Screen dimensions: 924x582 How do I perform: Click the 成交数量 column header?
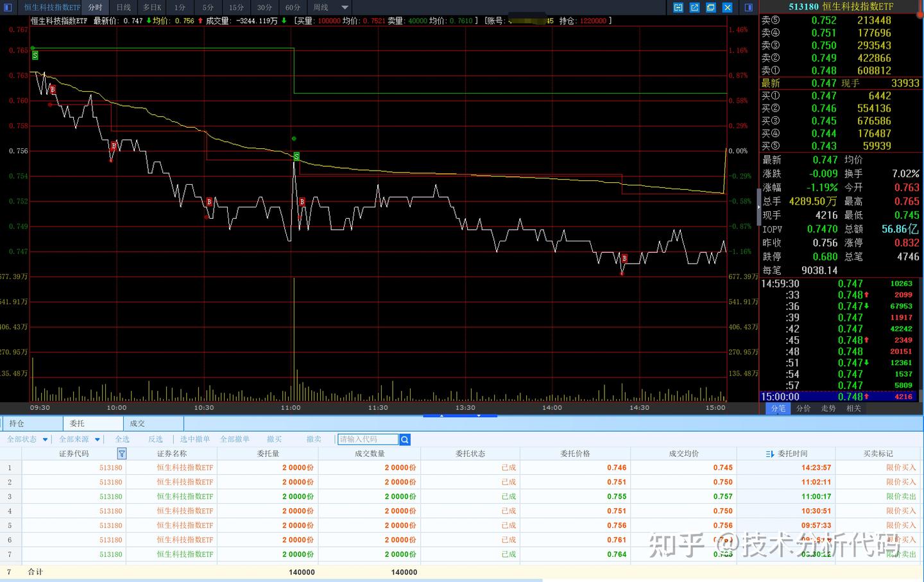point(370,454)
